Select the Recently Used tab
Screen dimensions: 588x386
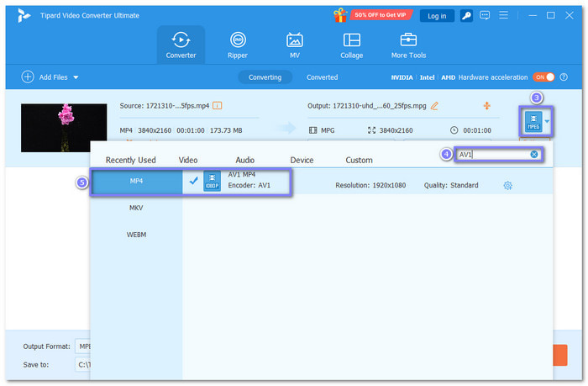pos(130,160)
